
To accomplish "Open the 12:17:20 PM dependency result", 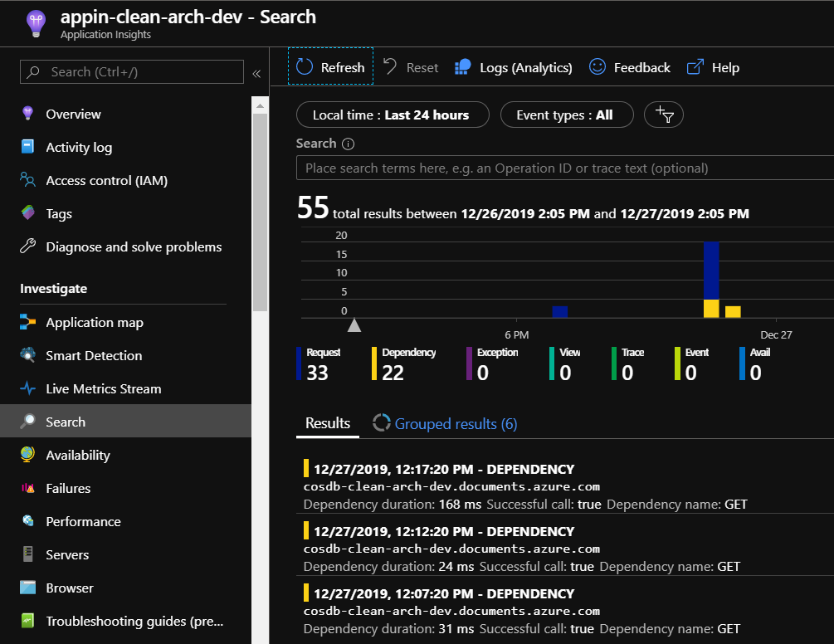I will 565,486.
